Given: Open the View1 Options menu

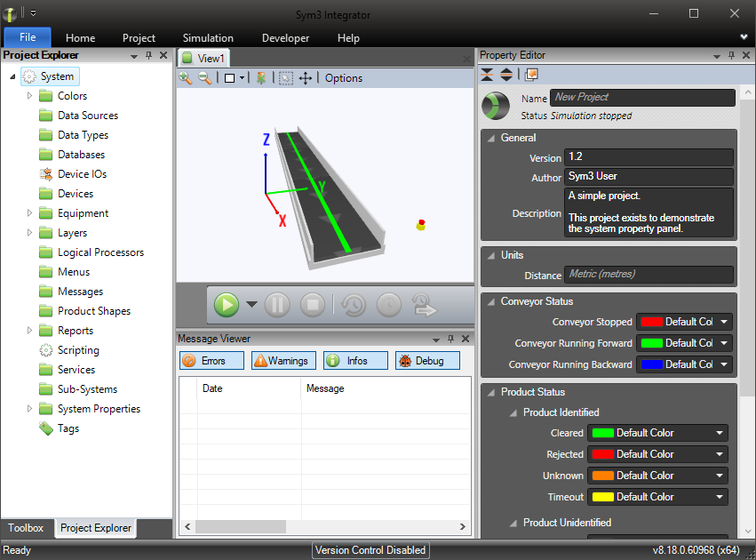Looking at the screenshot, I should click(343, 78).
